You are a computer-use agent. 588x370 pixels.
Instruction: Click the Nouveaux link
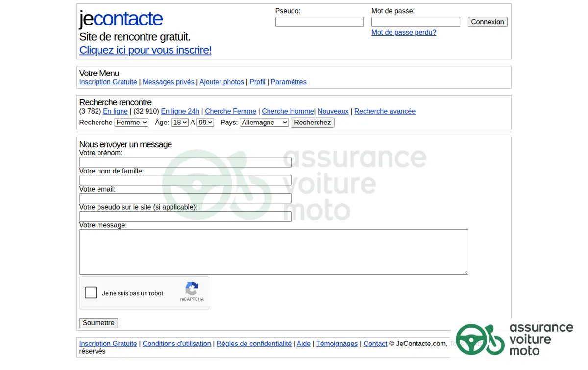coord(333,111)
